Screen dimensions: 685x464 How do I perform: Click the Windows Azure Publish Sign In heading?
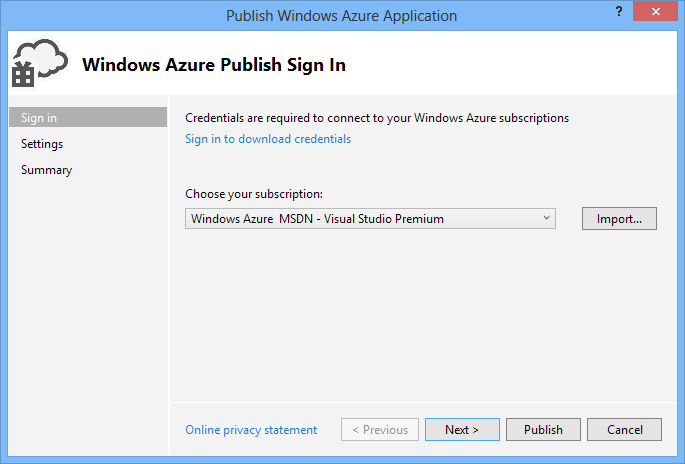213,65
